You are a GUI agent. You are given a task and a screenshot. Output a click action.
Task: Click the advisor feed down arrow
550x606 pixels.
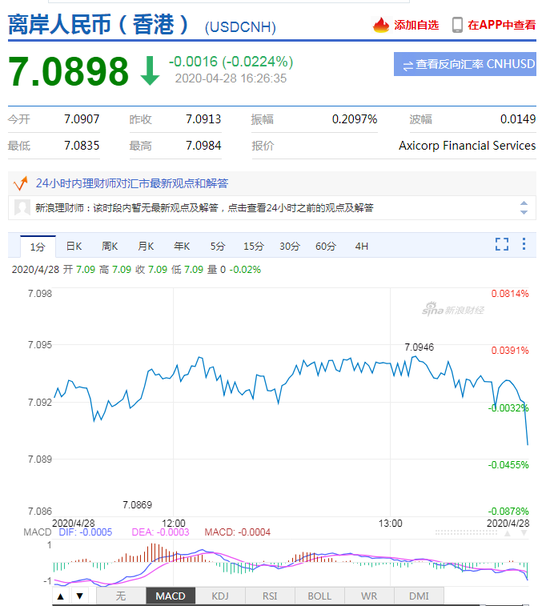524,212
